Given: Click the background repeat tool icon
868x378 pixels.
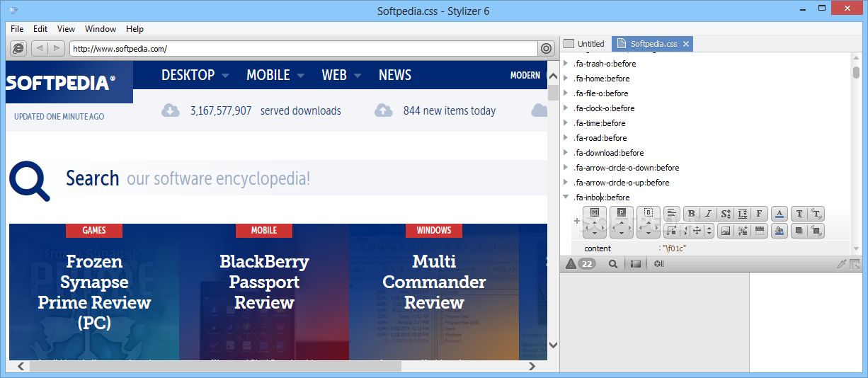Looking at the screenshot, I should click(759, 231).
